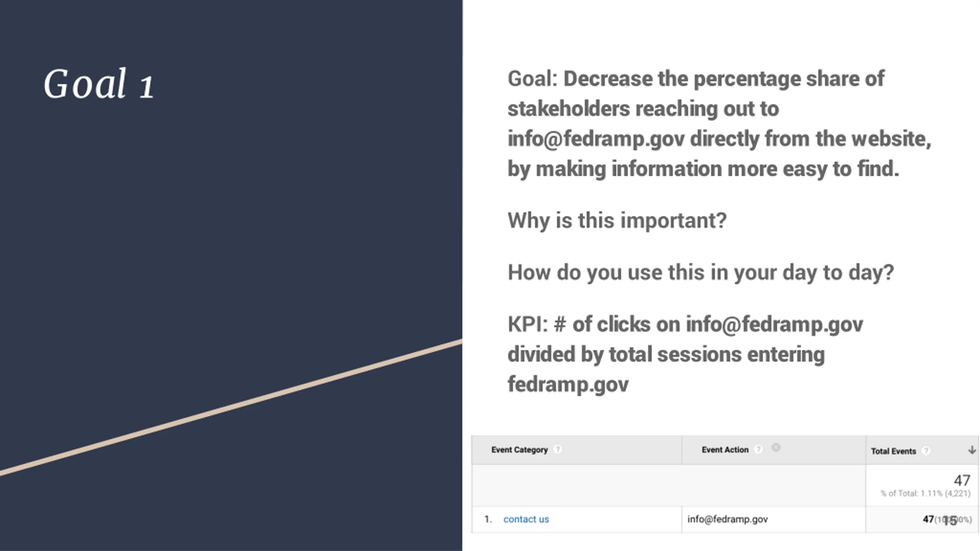The height and width of the screenshot is (551, 980).
Task: Select the Event Action column header
Action: point(725,450)
